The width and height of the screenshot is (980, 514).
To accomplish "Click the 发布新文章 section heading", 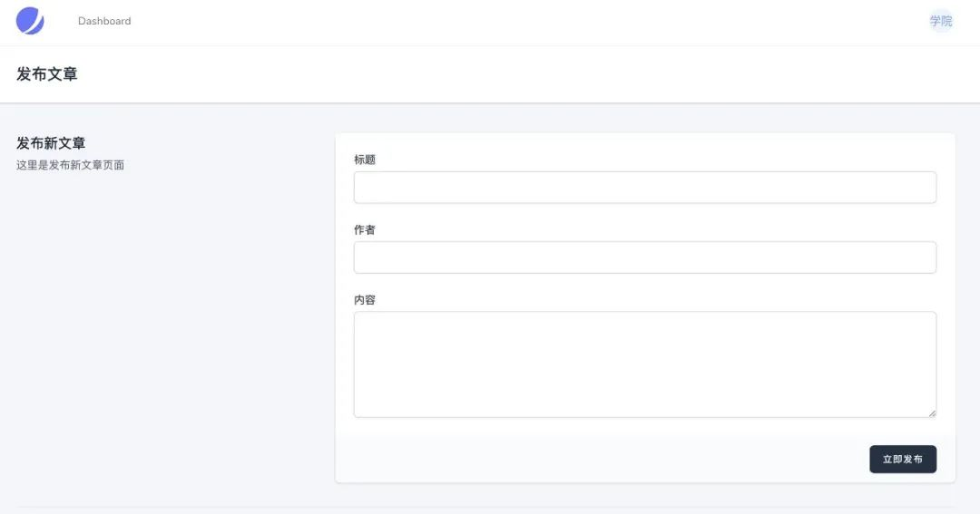I will (51, 143).
